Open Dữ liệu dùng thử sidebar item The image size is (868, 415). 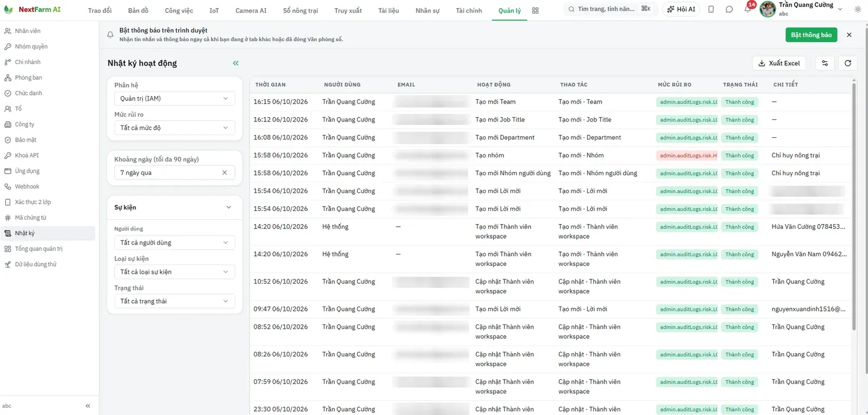48,264
